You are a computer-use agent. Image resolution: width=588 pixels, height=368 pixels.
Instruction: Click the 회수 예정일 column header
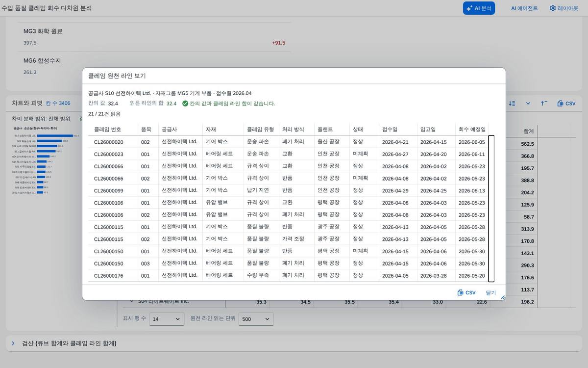472,130
